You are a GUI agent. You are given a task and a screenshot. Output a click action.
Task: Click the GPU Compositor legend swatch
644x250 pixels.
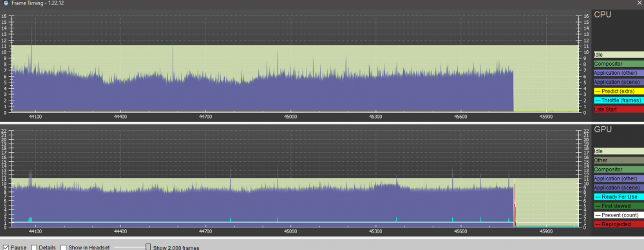click(618, 169)
